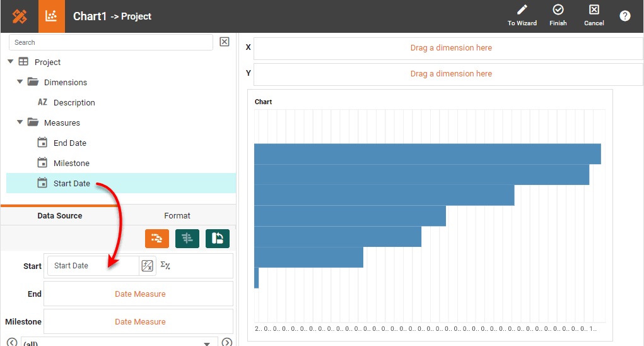Open help via question mark icon
The image size is (644, 346).
pos(624,16)
